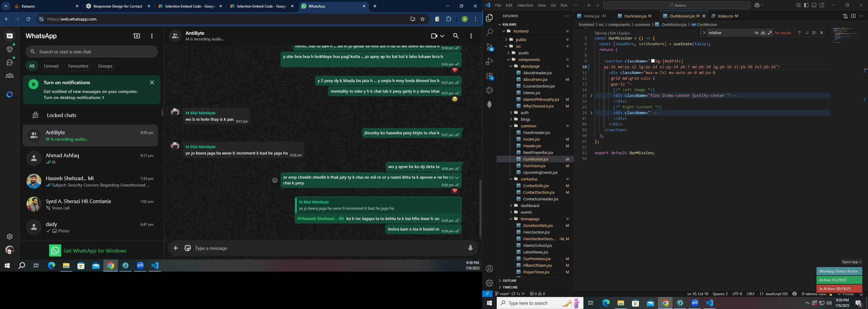Open VS Code Run and Debug view
868x309 pixels.
pos(489,61)
